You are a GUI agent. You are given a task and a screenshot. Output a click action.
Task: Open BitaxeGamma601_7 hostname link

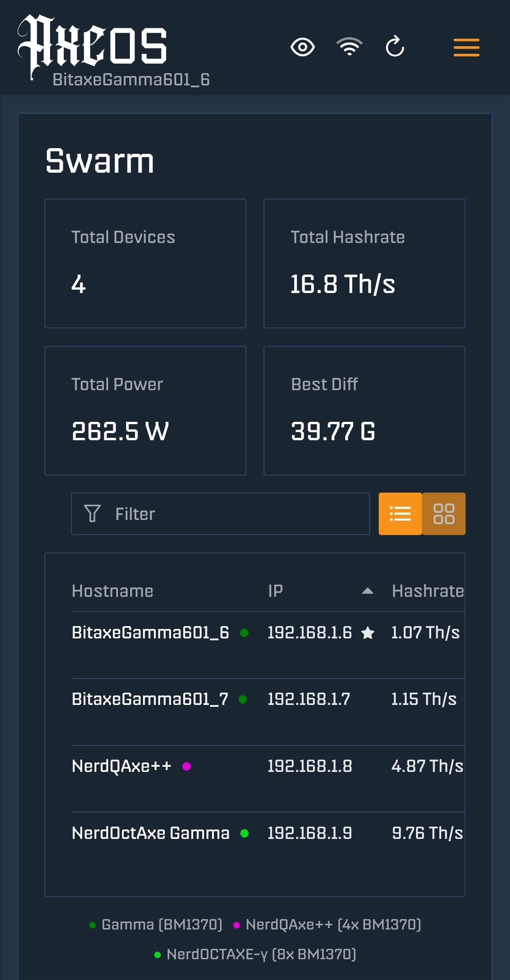point(150,699)
